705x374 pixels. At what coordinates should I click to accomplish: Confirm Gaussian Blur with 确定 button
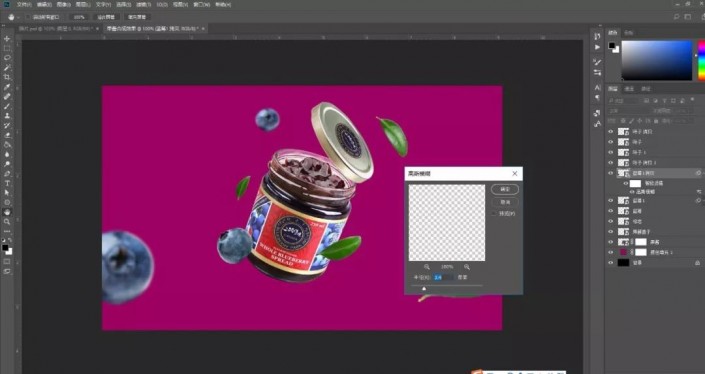(505, 189)
